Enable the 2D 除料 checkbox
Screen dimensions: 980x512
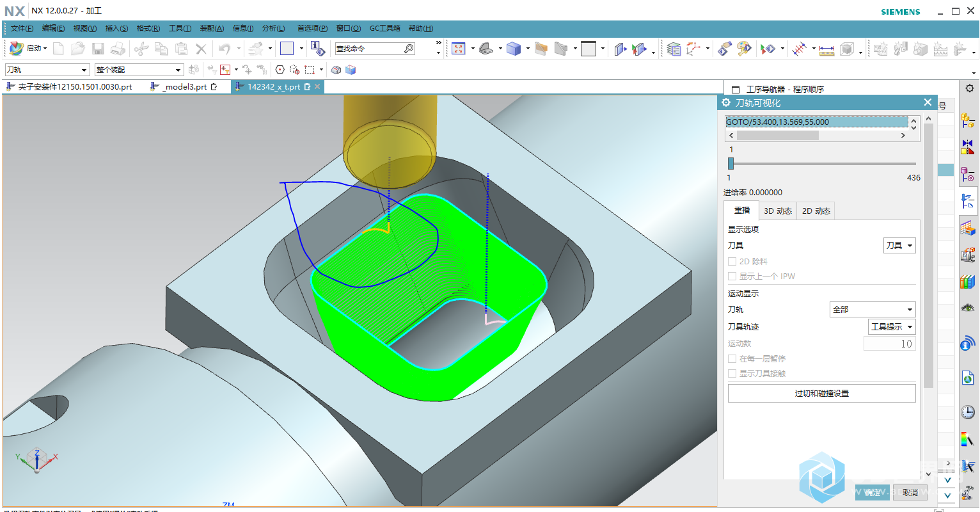pyautogui.click(x=732, y=261)
